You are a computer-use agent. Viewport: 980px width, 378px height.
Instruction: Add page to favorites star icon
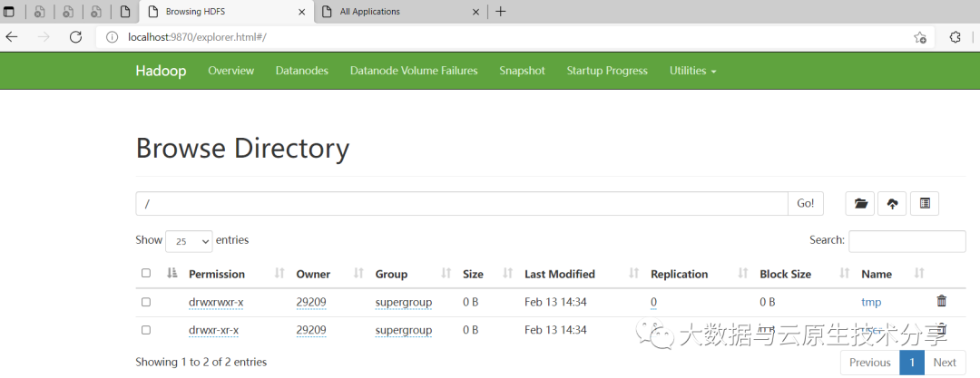(919, 37)
